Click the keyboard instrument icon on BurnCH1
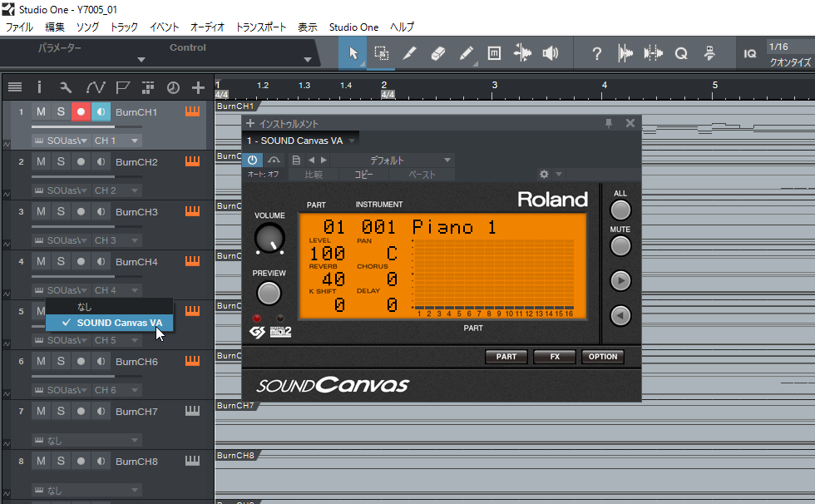This screenshot has width=815, height=504. point(192,111)
